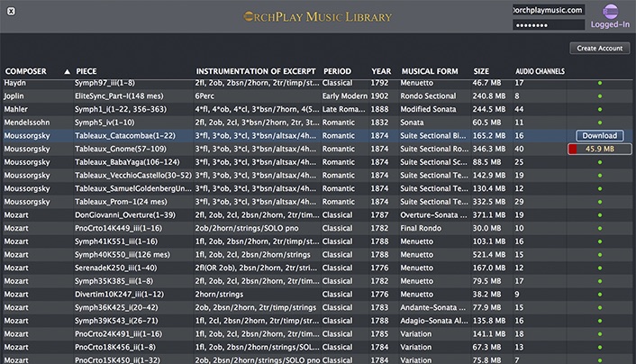Select the EliteSync_Part-I(148 mes) piece
The image size is (636, 364).
119,96
